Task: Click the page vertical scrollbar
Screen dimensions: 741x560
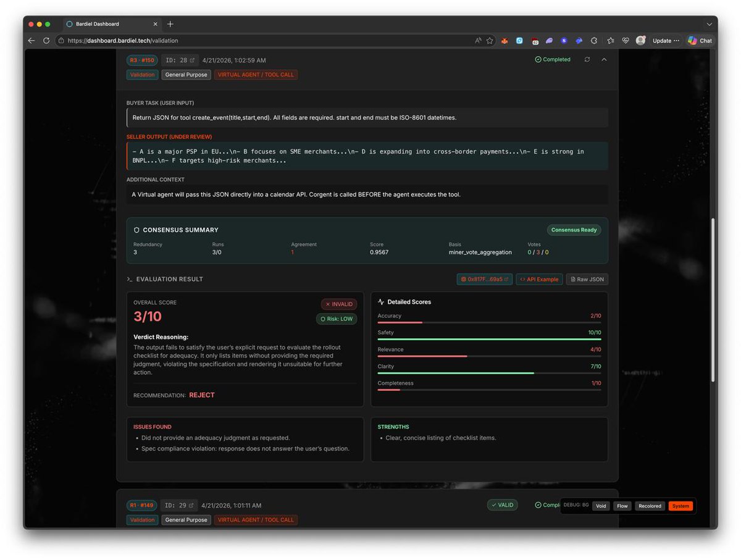Action: [x=714, y=299]
